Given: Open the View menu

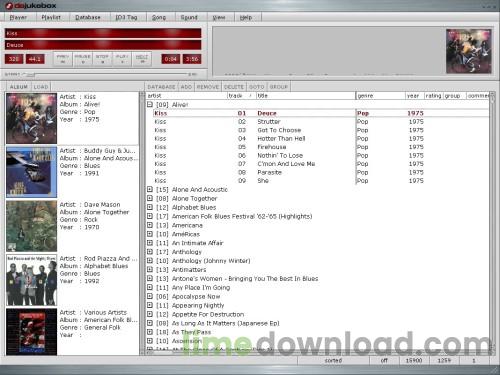Looking at the screenshot, I should (x=219, y=17).
